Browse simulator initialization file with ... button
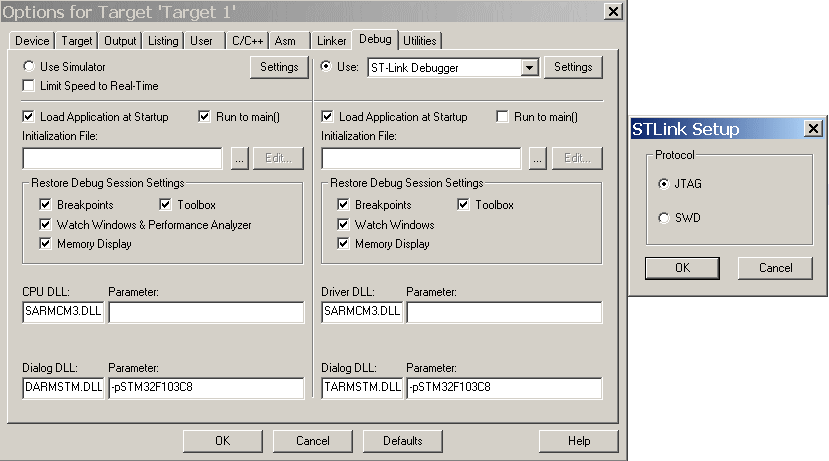 point(240,158)
